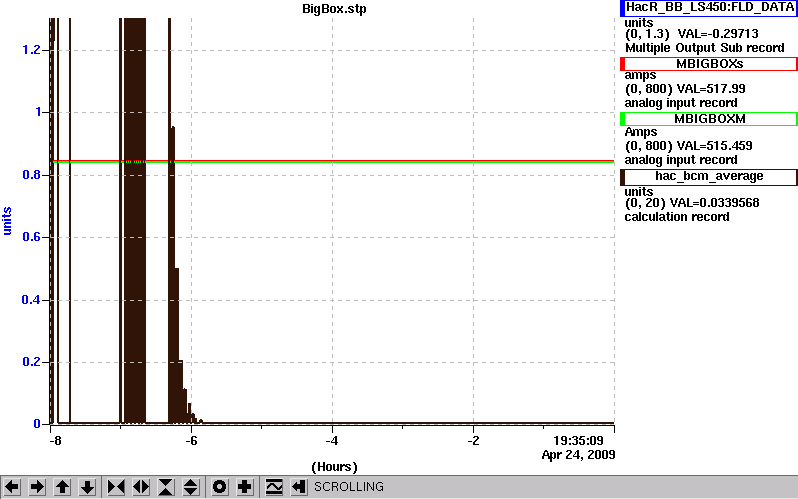Click the dark brown marker beside hac_bcm_average
Viewport: 798px width, 499px height.
(622, 177)
